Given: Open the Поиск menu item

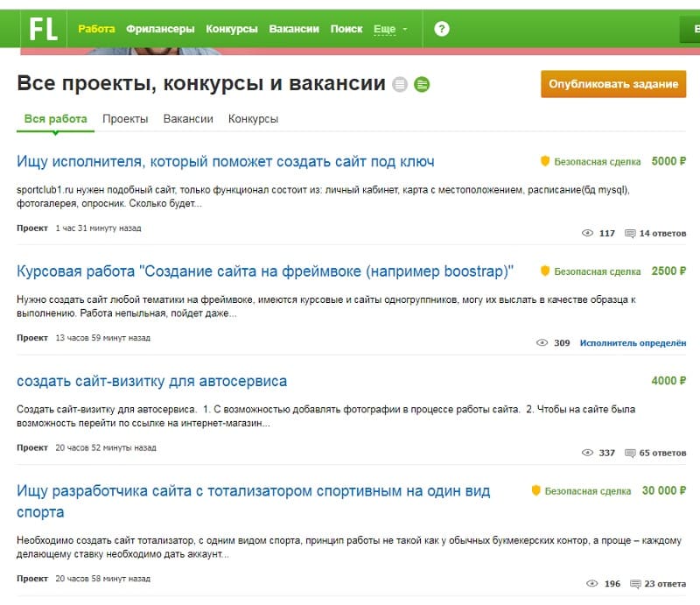Looking at the screenshot, I should point(346,29).
